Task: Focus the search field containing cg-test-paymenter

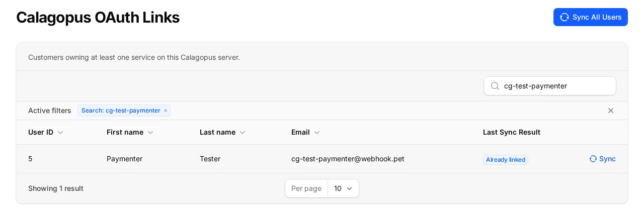Action: click(550, 86)
